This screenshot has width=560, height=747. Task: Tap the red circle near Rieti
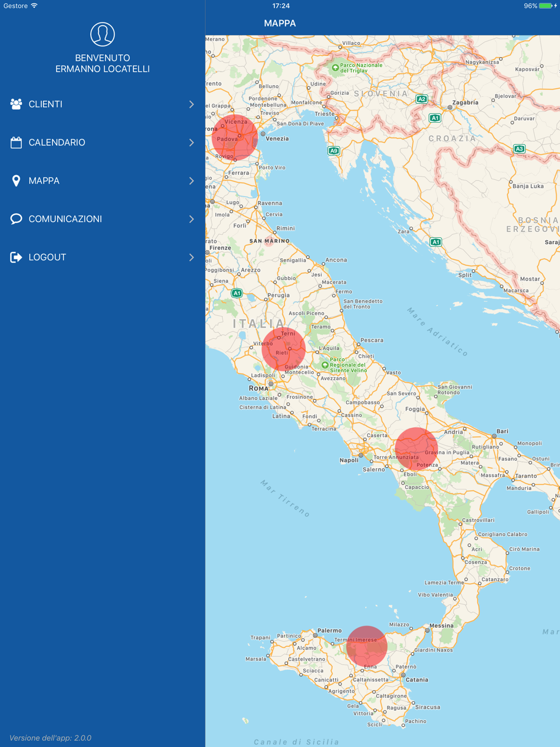tap(283, 349)
